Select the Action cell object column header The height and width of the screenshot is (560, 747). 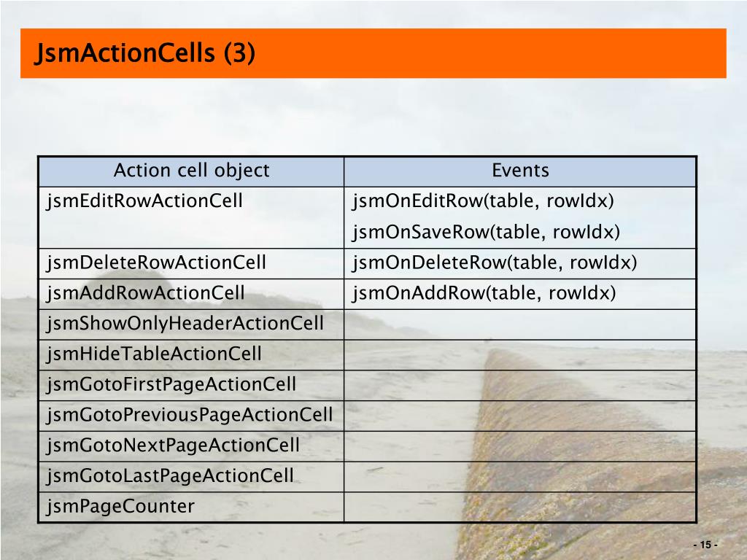191,171
